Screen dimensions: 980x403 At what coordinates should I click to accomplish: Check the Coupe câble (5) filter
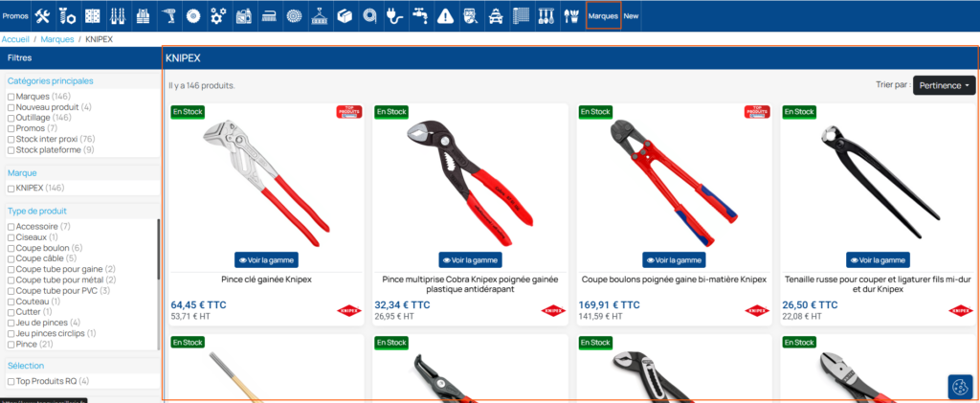tap(11, 258)
